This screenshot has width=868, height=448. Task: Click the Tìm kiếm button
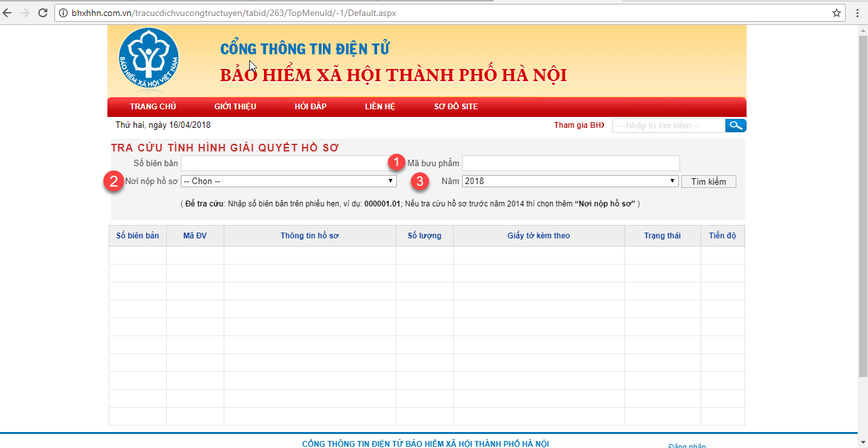709,182
